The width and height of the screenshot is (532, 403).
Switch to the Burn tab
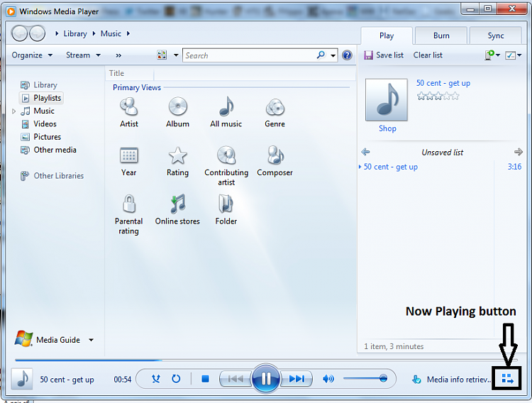(441, 35)
